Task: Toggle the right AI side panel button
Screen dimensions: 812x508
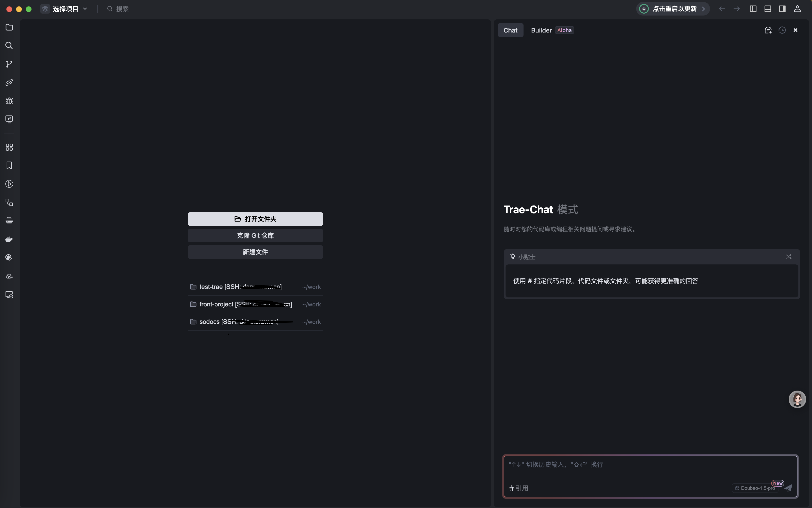Action: tap(782, 9)
